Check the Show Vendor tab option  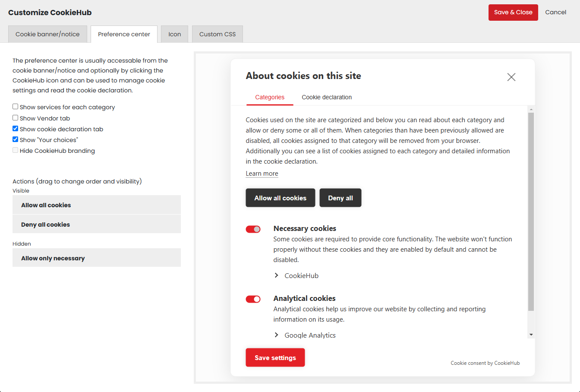(16, 118)
